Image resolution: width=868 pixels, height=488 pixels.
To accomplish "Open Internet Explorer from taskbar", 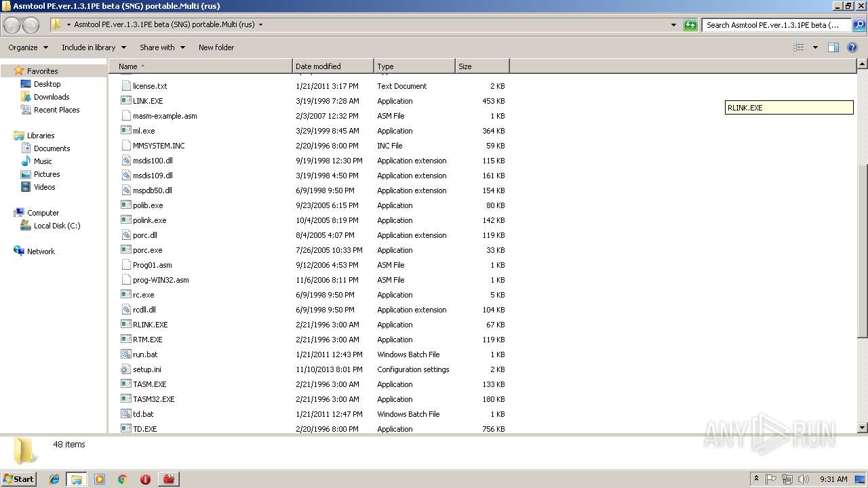I will point(54,479).
